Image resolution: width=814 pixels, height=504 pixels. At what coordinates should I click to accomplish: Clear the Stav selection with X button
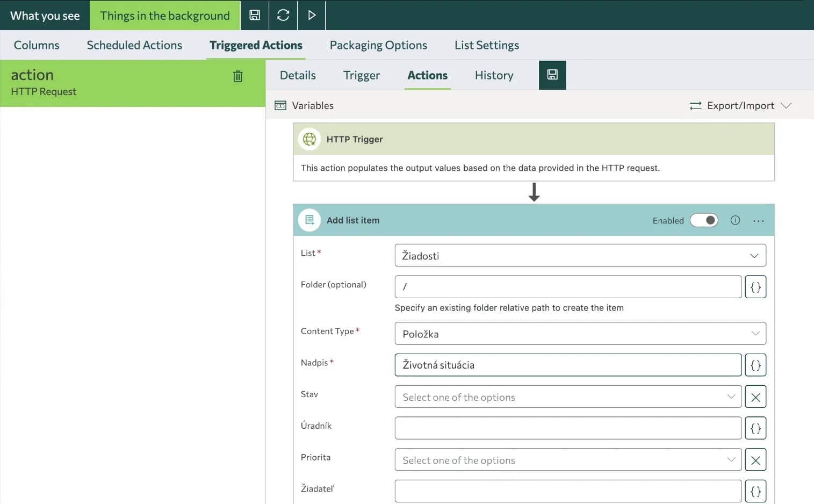coord(755,397)
